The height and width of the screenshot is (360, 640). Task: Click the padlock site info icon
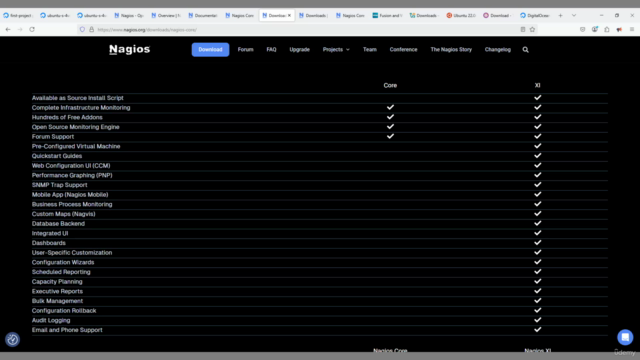point(91,29)
